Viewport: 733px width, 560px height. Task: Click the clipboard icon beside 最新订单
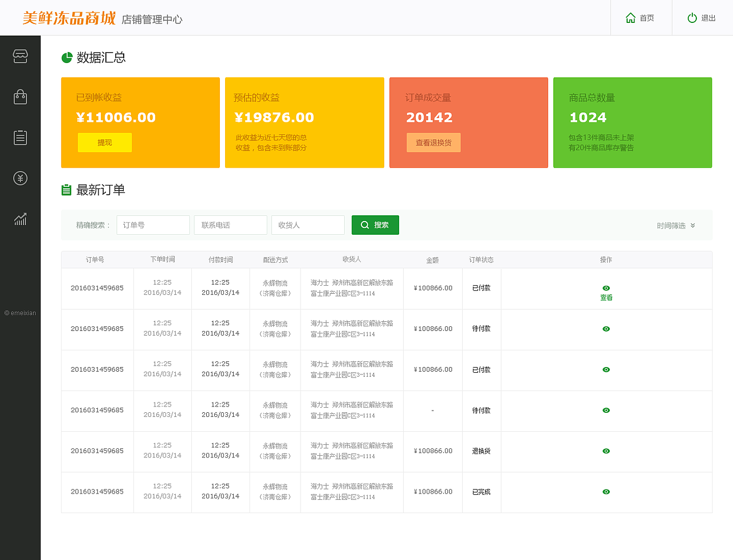tap(66, 190)
